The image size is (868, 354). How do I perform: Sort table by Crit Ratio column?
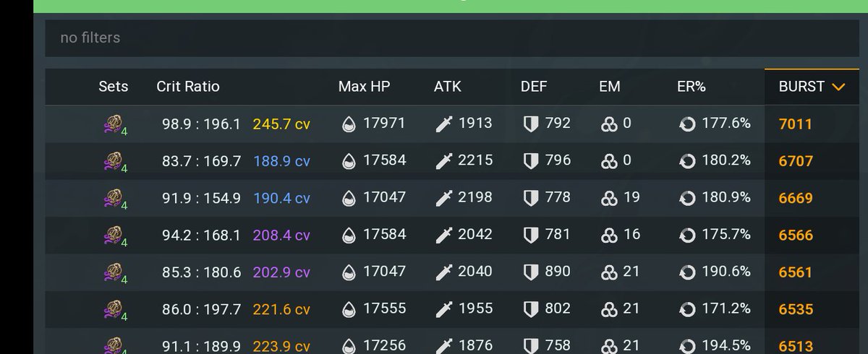[188, 87]
